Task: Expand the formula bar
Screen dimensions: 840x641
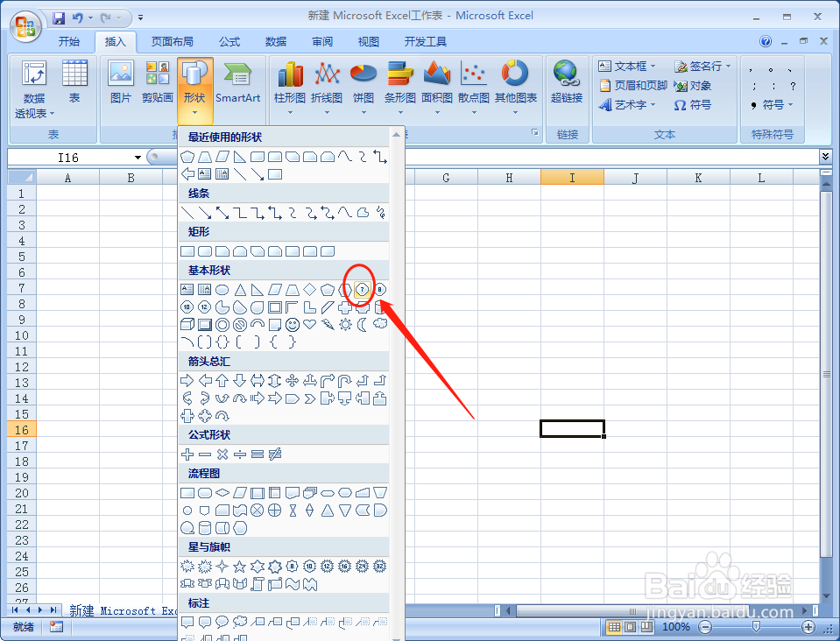Action: tap(825, 157)
